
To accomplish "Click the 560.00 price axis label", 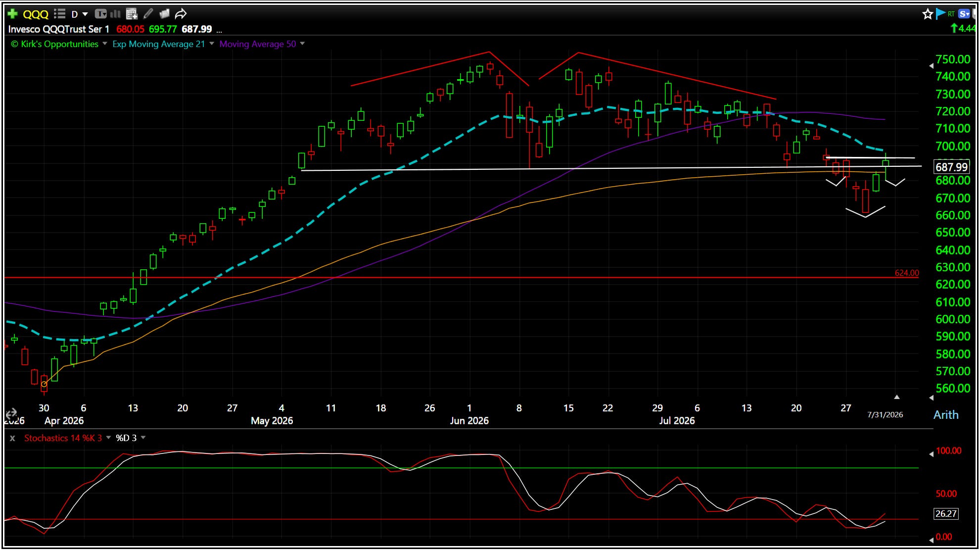I will pos(953,389).
